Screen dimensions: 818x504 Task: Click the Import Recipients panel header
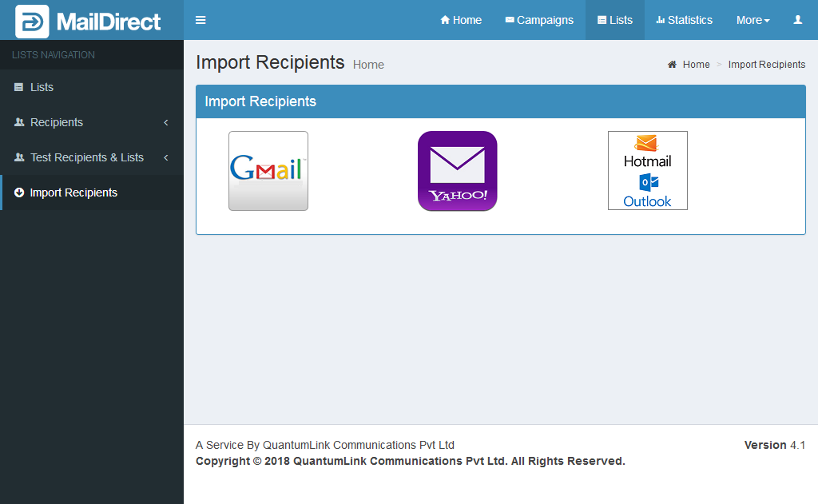(x=260, y=101)
